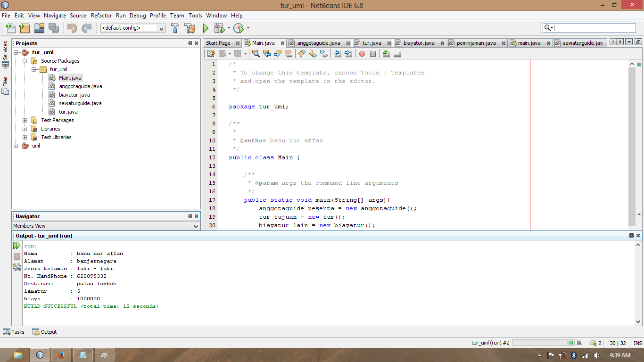Re-run tur_uml from the Output panel icon
Image resolution: width=644 pixels, height=362 pixels.
pyautogui.click(x=17, y=246)
